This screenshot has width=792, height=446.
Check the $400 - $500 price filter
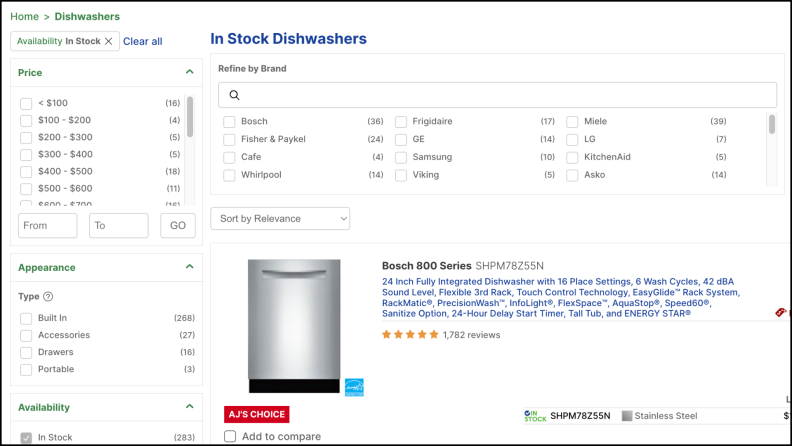(26, 172)
